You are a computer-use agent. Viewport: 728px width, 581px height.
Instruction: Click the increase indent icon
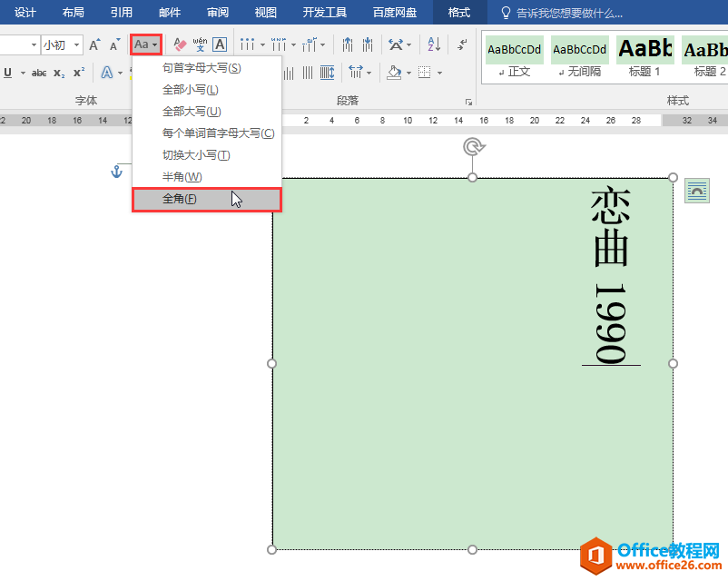[368, 45]
